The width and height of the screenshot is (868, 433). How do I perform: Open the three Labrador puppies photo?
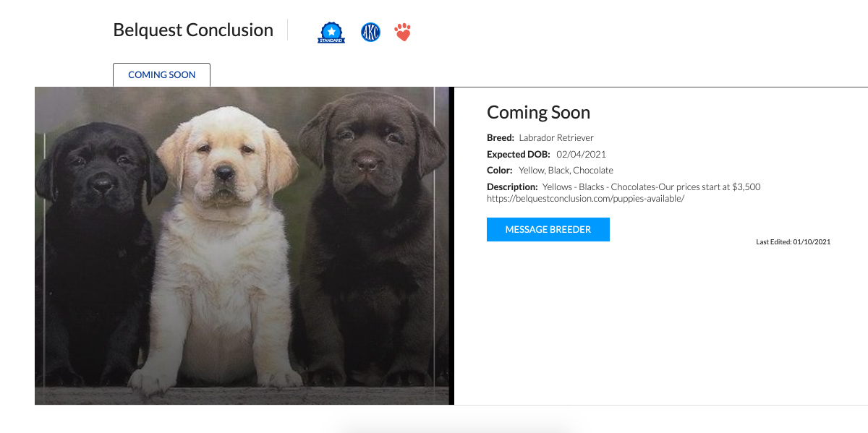(x=244, y=246)
